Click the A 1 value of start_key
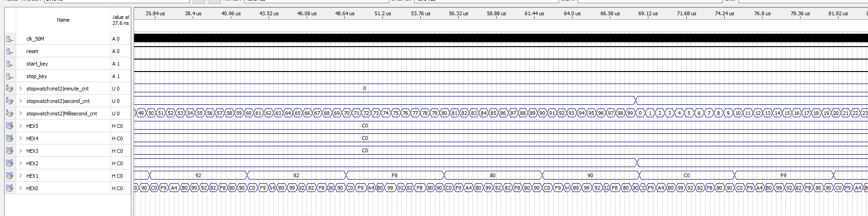The width and height of the screenshot is (868, 216). [116, 64]
